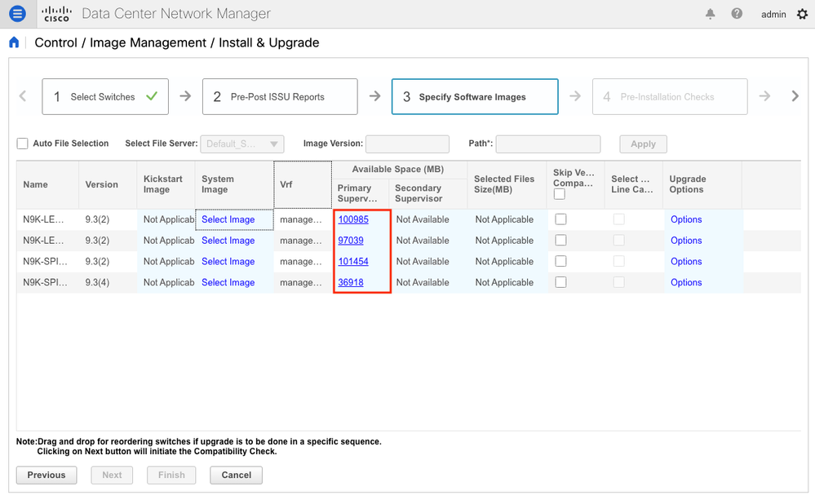Open Options in the 36918 row
Viewport: 815px width, 504px height.
point(686,282)
